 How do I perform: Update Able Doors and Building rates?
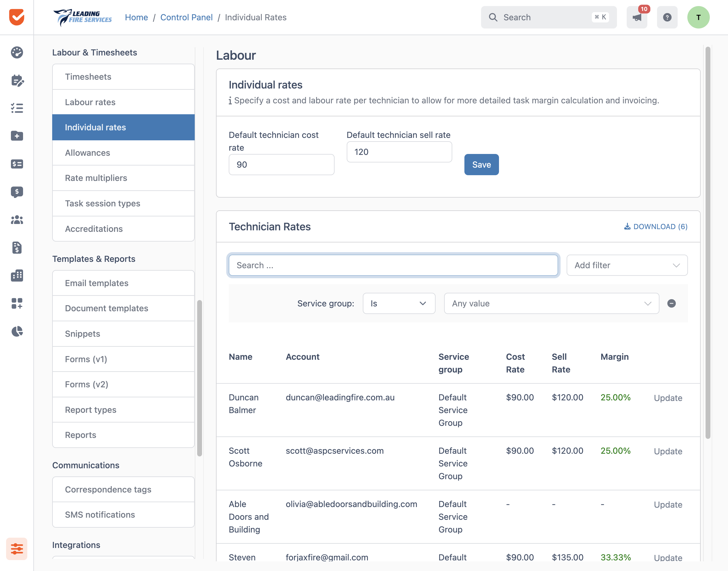pyautogui.click(x=668, y=504)
